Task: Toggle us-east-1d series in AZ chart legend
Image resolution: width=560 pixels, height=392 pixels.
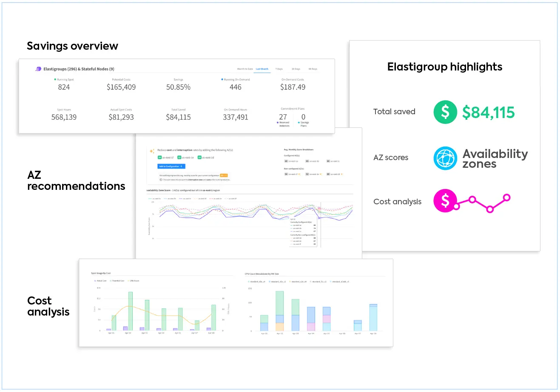Action: coord(201,198)
